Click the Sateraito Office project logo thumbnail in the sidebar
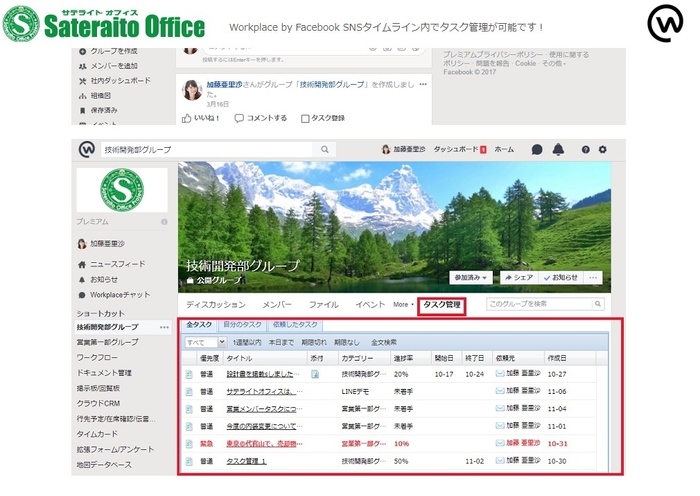 [122, 190]
